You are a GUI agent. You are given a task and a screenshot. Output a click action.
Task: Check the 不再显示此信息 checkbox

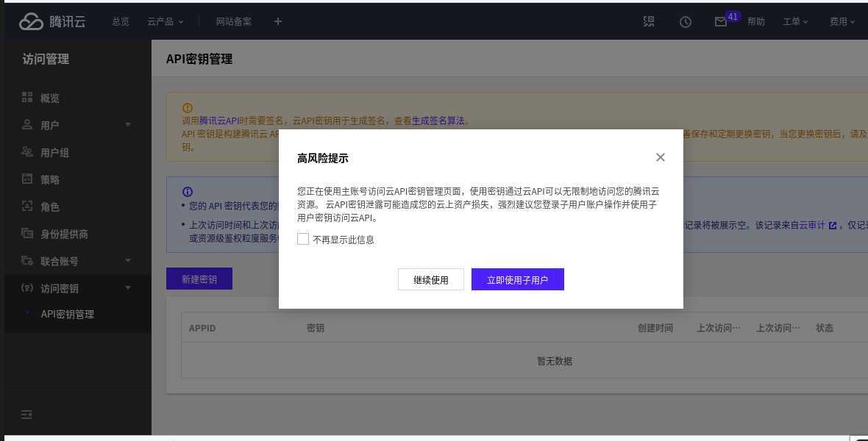[303, 239]
